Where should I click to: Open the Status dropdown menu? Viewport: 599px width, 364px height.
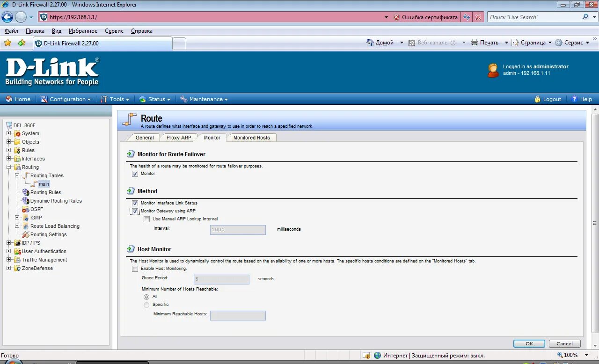155,99
